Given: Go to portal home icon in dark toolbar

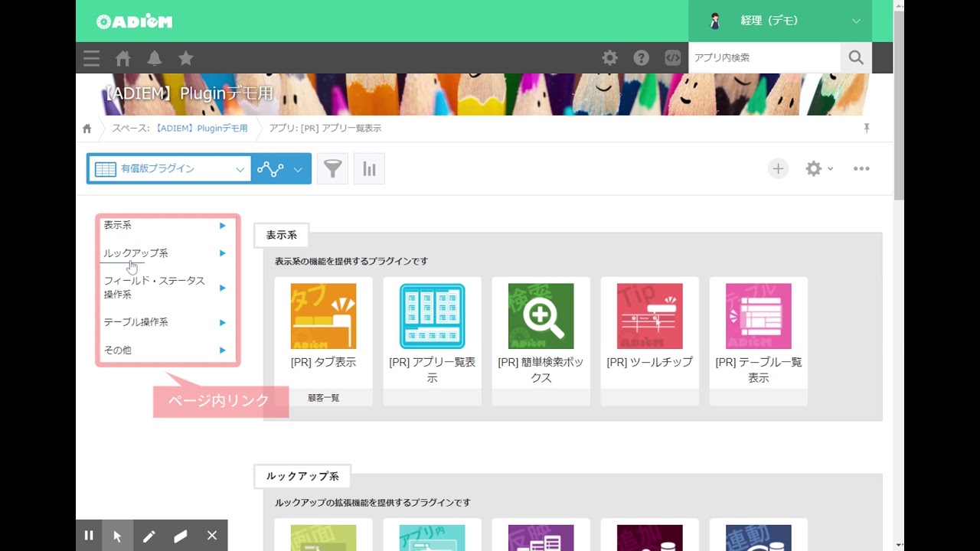Looking at the screenshot, I should [x=122, y=58].
